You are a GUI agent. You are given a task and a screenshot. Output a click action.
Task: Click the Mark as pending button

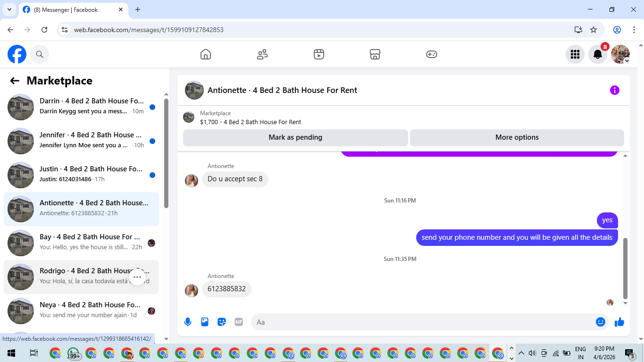pyautogui.click(x=295, y=137)
